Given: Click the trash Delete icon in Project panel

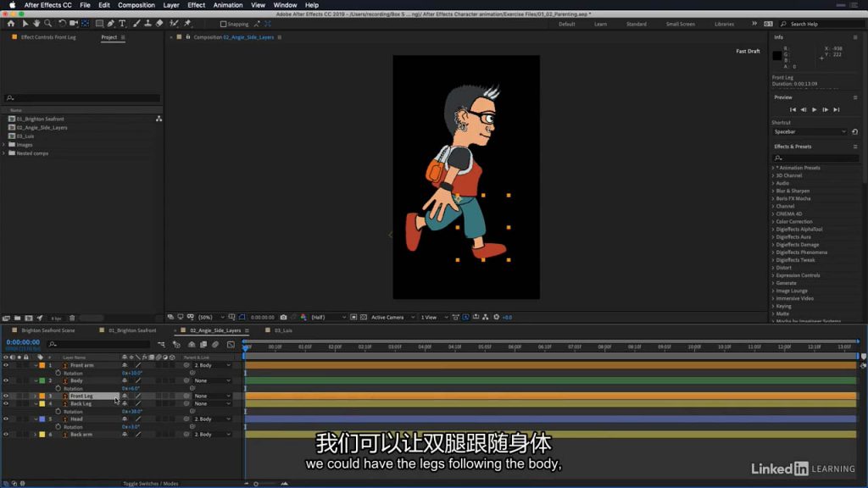Looking at the screenshot, I should 72,319.
